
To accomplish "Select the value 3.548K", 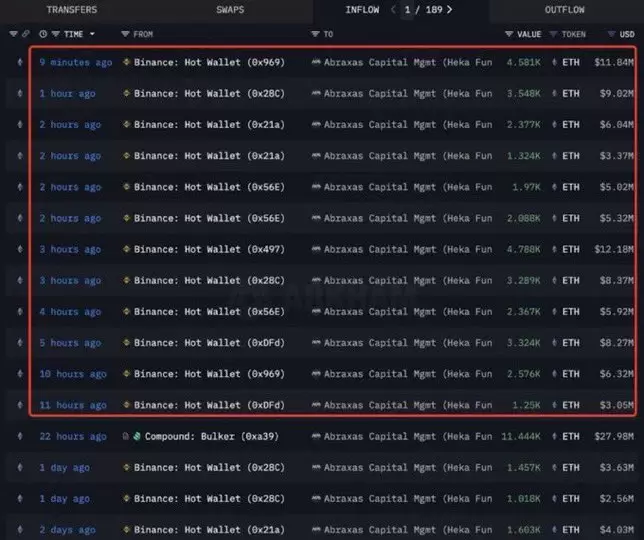I will pos(523,94).
